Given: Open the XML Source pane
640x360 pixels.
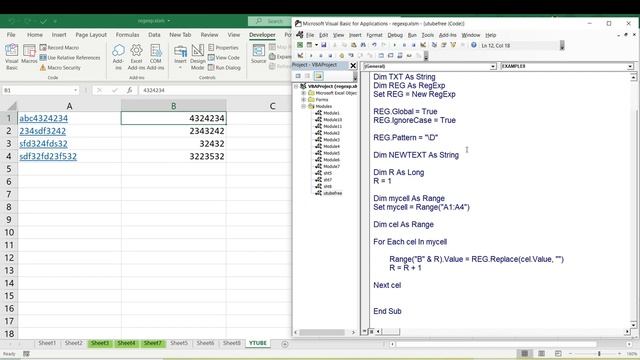Looking at the screenshot, I should coord(258,54).
